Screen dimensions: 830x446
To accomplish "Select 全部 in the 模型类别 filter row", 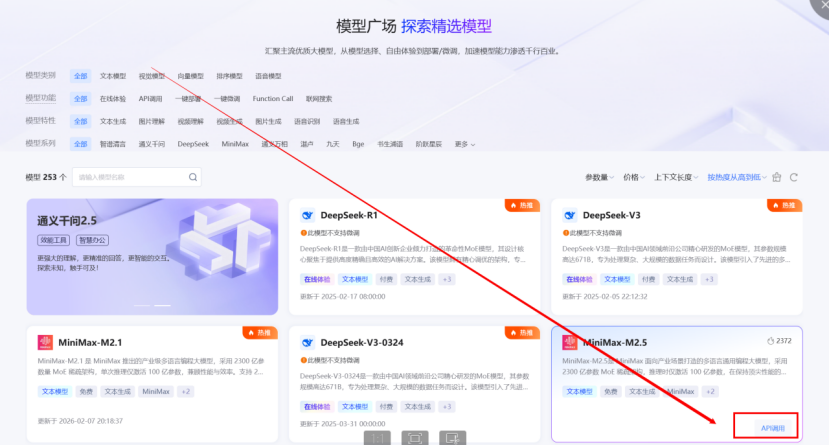I will [x=80, y=76].
